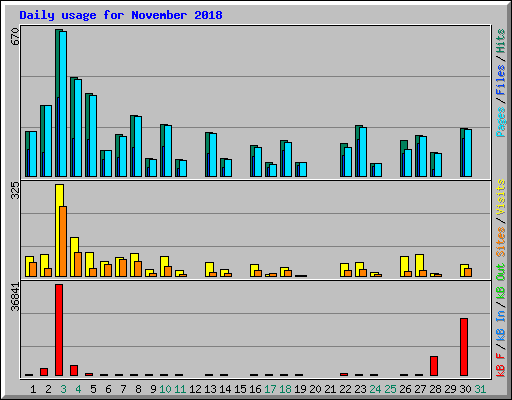This screenshot has height=400, width=512.
Task: Select day label 5 on the x-axis
Action: tap(93, 389)
